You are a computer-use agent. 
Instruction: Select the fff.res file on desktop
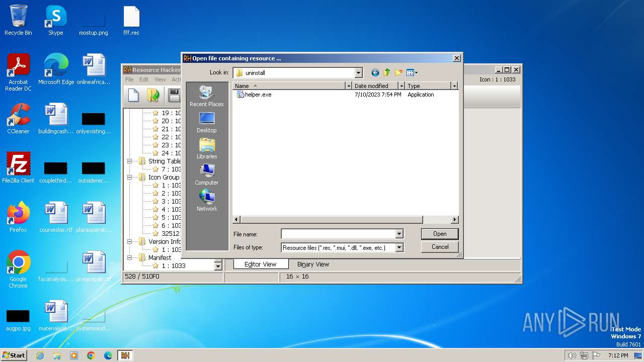[x=131, y=20]
